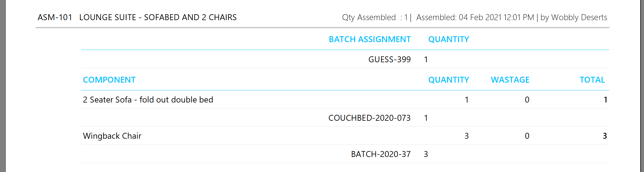Select the LOUNGE SUITE - SOFABED AND 2 CHAIRS title
Image resolution: width=644 pixels, height=172 pixels.
(x=158, y=17)
